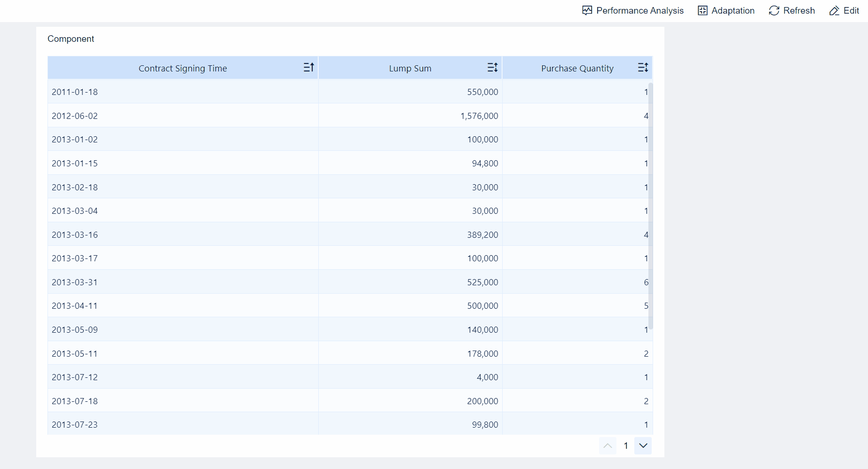Click Lump Sum column header

tap(410, 68)
